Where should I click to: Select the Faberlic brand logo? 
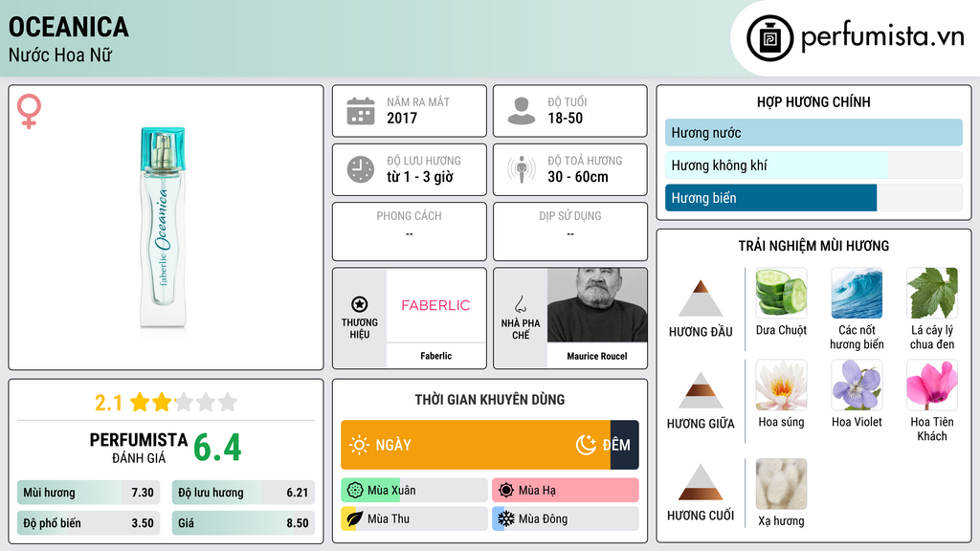click(x=435, y=305)
